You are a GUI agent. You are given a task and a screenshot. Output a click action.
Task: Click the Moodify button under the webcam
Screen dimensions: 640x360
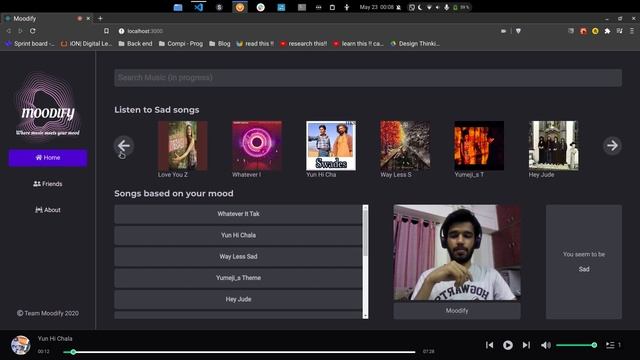(x=457, y=311)
